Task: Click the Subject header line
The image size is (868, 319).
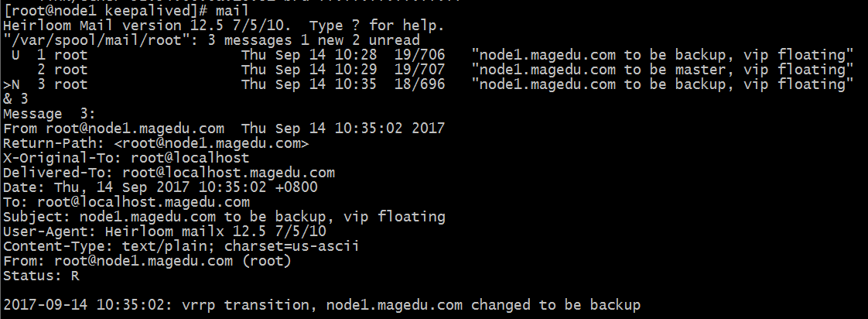Action: point(224,217)
